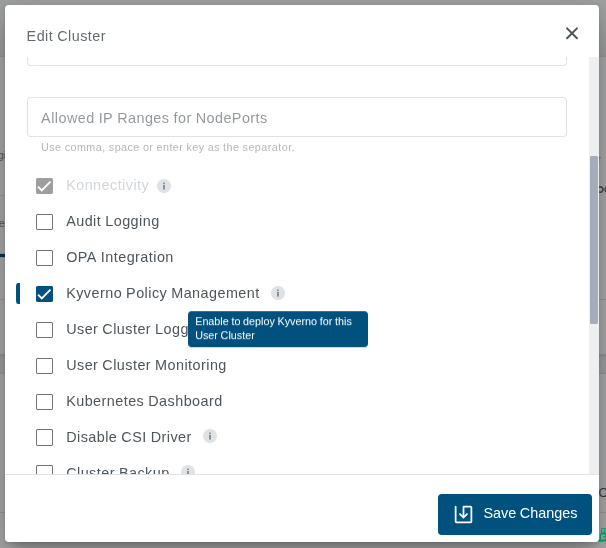Image resolution: width=606 pixels, height=548 pixels.
Task: Click the Konnectivity info icon
Action: tap(164, 186)
